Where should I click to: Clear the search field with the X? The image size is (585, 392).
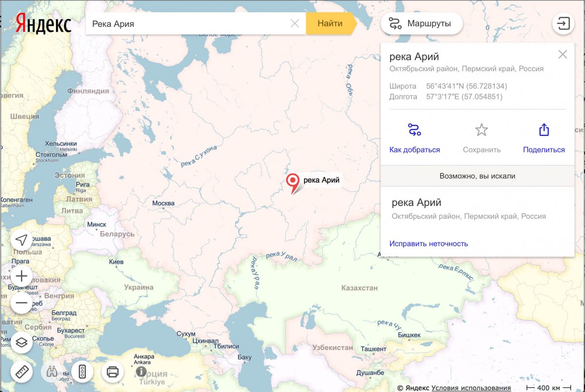(x=294, y=23)
